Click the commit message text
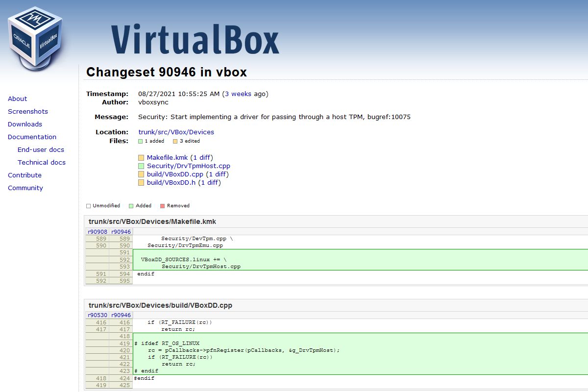The image size is (588, 392). [x=274, y=117]
